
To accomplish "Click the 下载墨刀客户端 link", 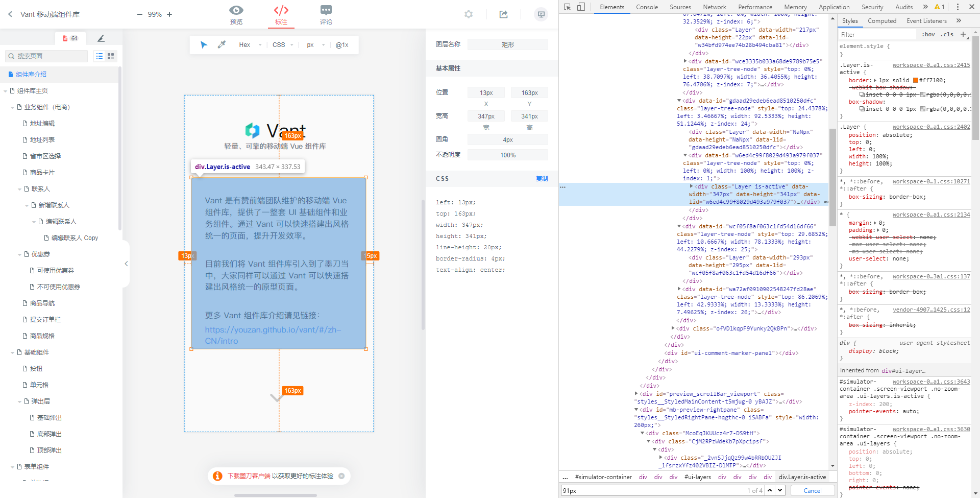I will [x=249, y=476].
